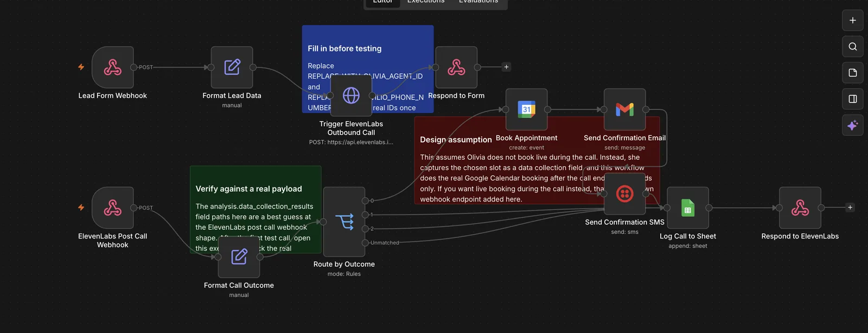
Task: Click the Log Call to Sheet label
Action: [688, 236]
